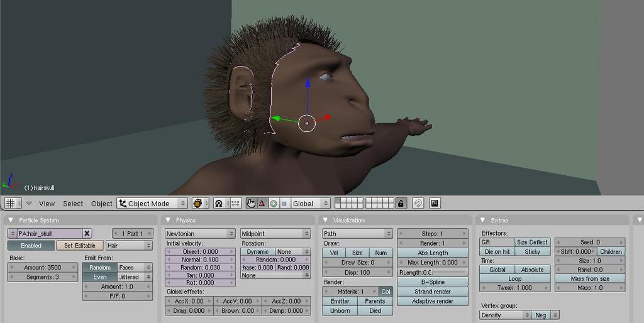Select the rotate manipulator circle icon
This screenshot has width=644, height=323.
(x=273, y=203)
